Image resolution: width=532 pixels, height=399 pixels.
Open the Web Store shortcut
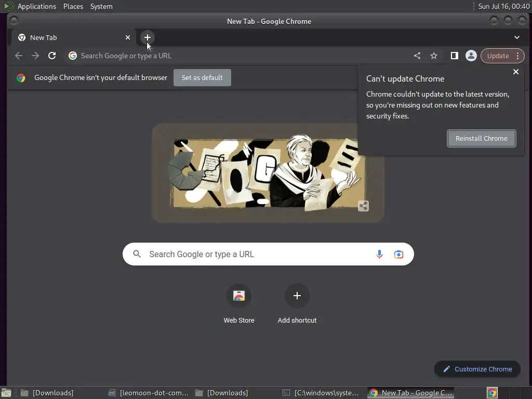pos(239,304)
